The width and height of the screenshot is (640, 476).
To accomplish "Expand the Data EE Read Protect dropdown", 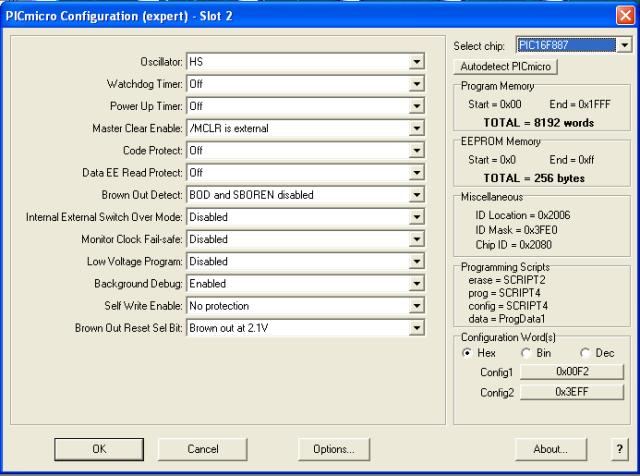I will 416,173.
